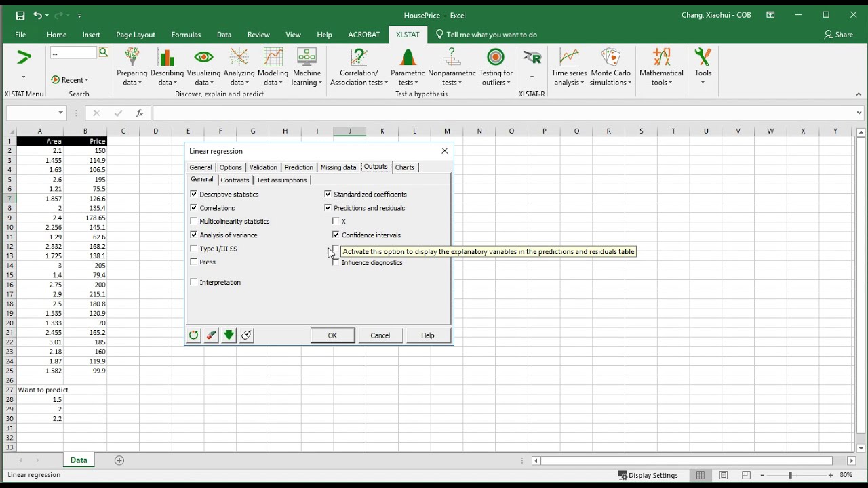Check the Press option

click(194, 262)
